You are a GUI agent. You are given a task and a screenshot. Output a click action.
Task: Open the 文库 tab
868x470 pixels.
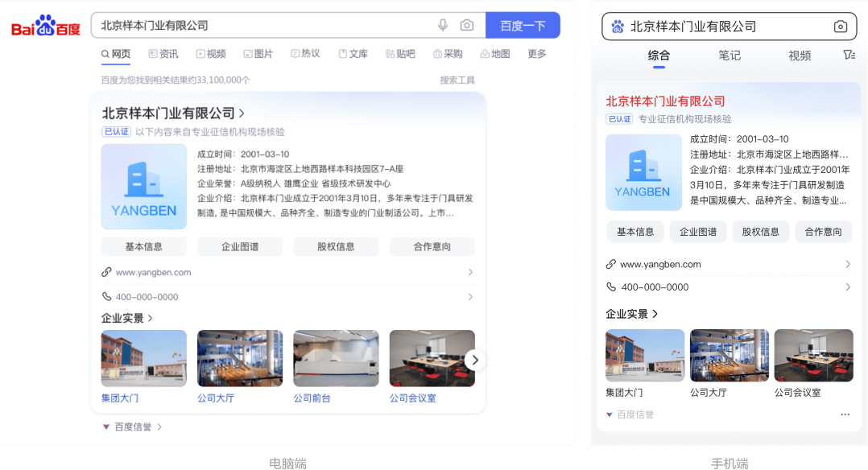point(353,54)
